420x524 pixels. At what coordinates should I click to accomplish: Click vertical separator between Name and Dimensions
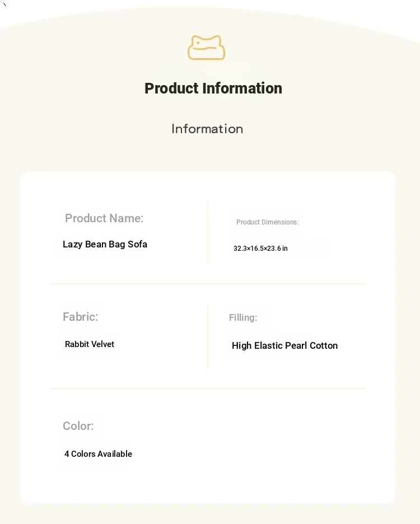point(208,232)
